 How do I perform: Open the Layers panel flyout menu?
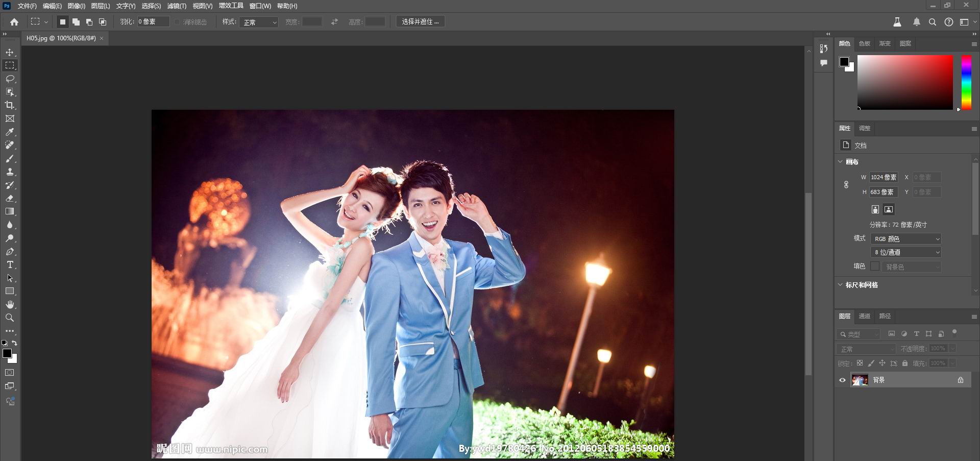pyautogui.click(x=974, y=317)
